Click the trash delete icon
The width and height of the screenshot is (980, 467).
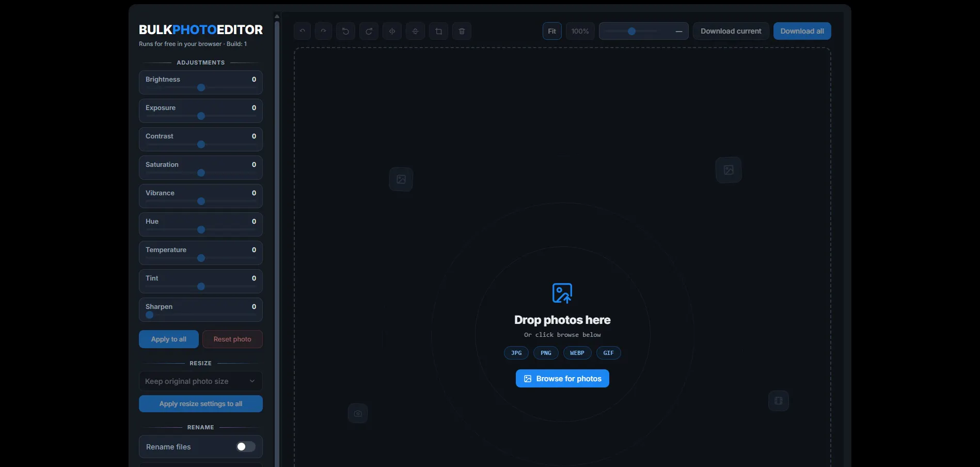462,31
